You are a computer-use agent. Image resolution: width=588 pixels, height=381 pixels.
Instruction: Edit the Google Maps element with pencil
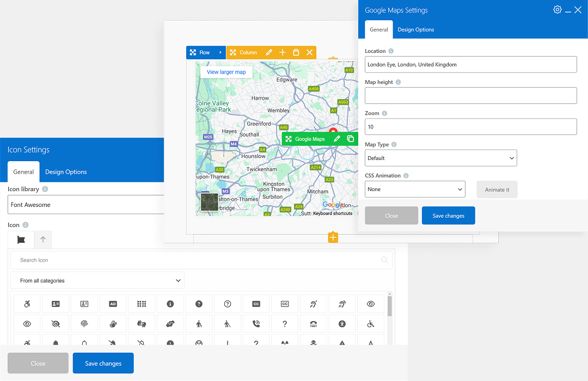click(x=337, y=139)
